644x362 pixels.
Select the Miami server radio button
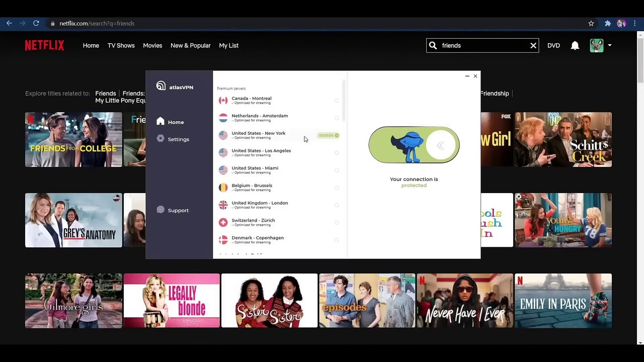click(337, 170)
